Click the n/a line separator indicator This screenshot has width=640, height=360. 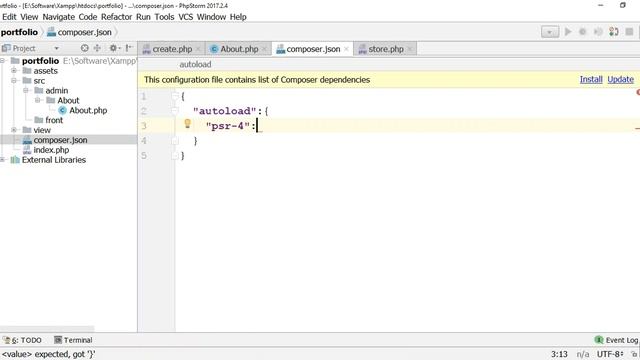(582, 354)
